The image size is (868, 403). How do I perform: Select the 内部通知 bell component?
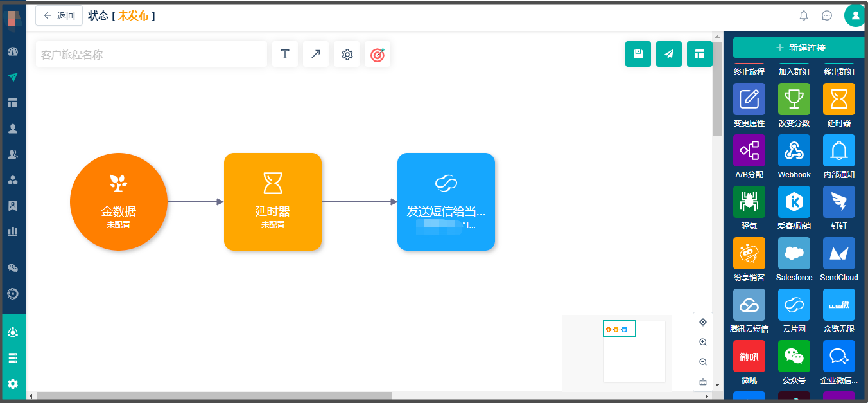[839, 150]
